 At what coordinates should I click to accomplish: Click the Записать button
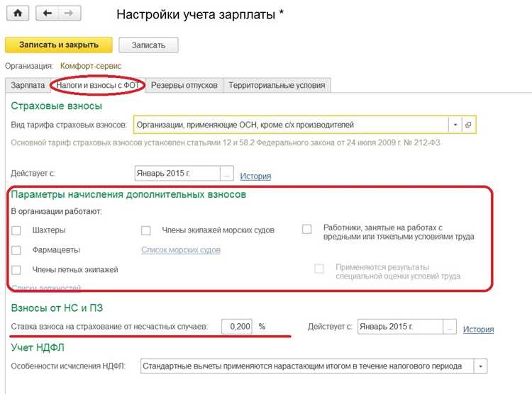coord(148,45)
